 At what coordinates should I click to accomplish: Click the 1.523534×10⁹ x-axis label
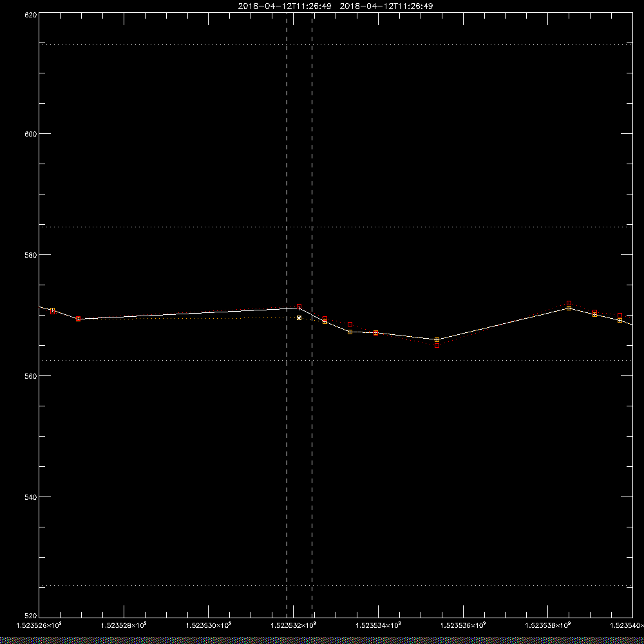tap(378, 625)
